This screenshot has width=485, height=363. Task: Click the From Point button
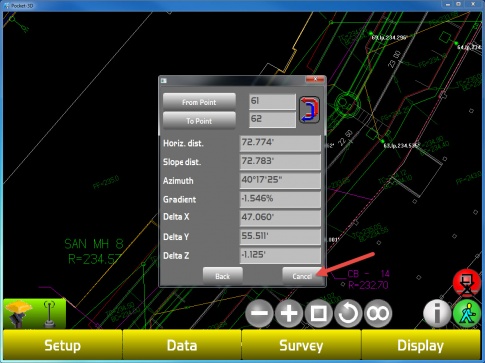(x=199, y=102)
